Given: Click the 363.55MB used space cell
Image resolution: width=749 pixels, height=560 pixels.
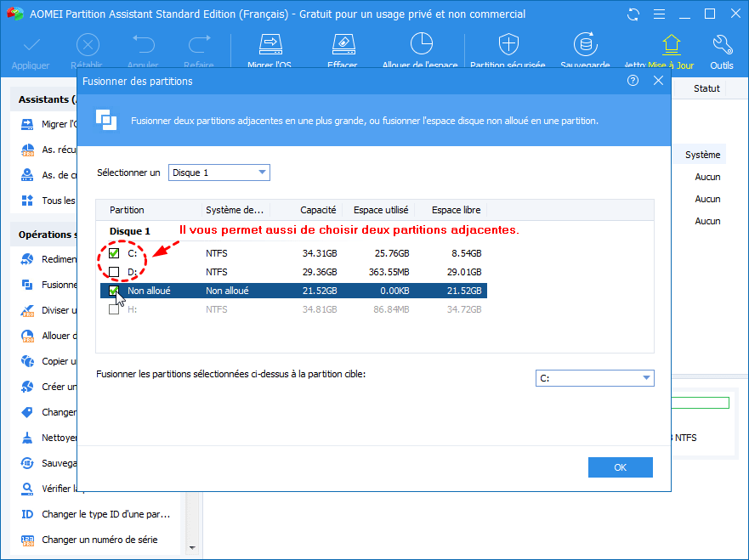Looking at the screenshot, I should pos(389,272).
